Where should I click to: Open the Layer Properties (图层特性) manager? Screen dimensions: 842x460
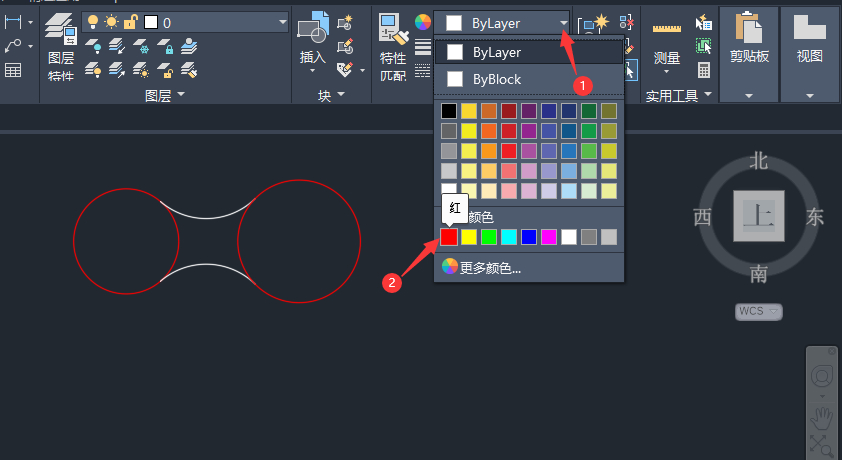pyautogui.click(x=61, y=47)
